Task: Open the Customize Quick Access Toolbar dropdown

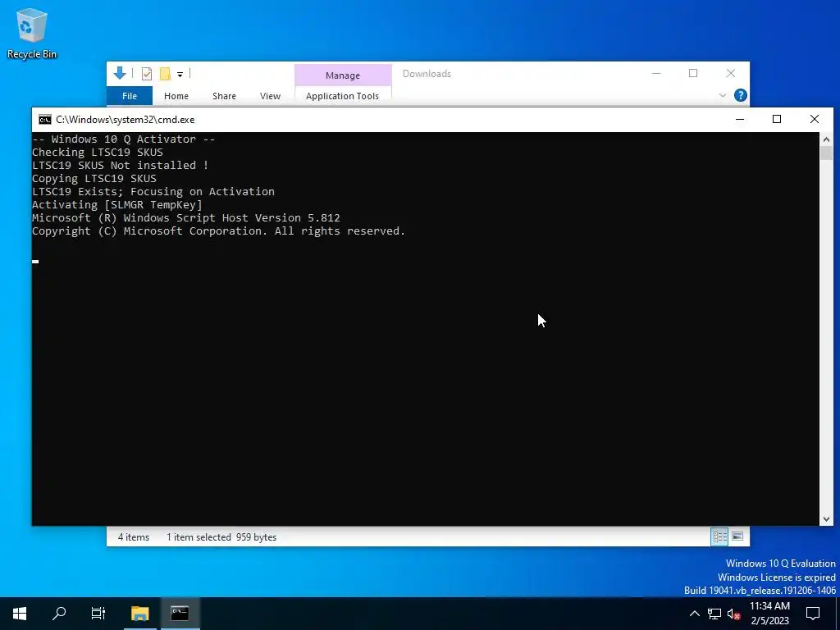Action: (x=180, y=75)
